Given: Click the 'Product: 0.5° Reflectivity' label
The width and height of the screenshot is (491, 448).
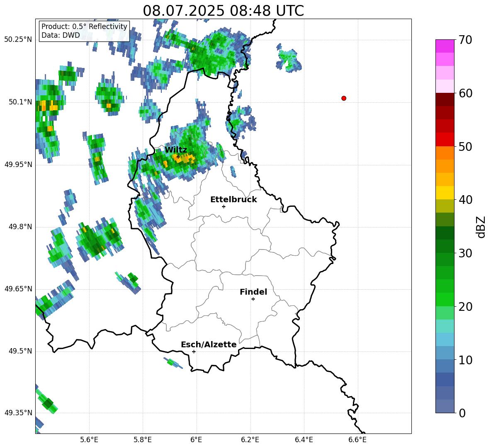Looking at the screenshot, I should click(x=84, y=26).
